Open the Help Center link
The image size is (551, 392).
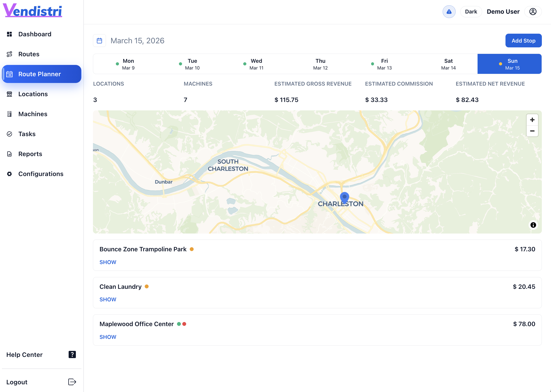[x=24, y=354]
